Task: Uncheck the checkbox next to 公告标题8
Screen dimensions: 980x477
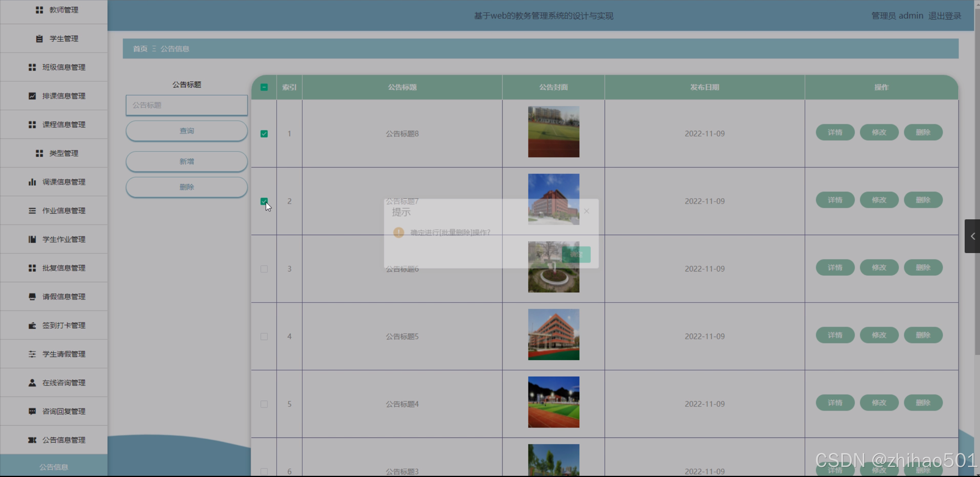Action: point(264,133)
